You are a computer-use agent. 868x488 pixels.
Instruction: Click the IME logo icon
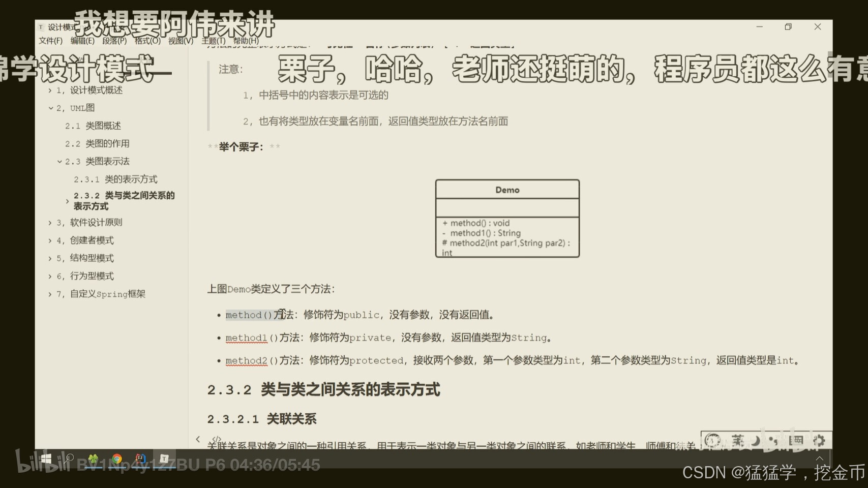coord(713,440)
